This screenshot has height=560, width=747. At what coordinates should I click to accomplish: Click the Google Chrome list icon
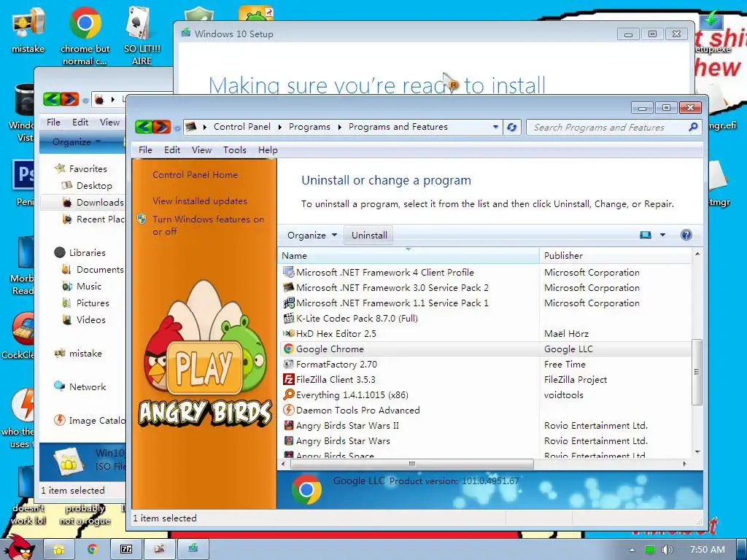288,349
